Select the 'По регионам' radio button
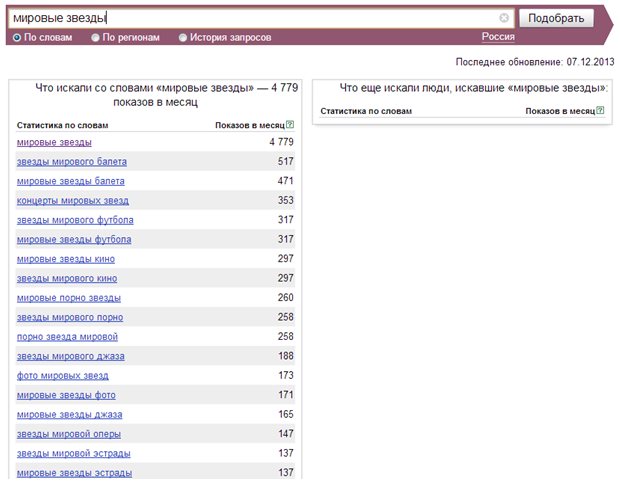Image resolution: width=620 pixels, height=487 pixels. coord(95,38)
